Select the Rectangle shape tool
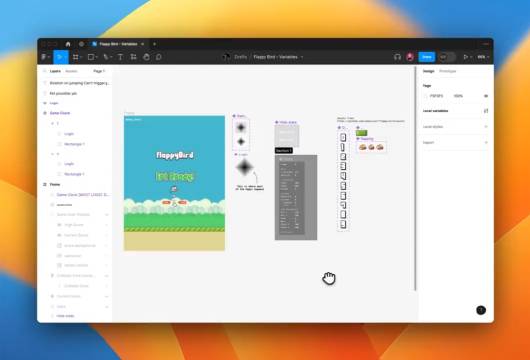Viewport: 530px width, 360px height. [91, 57]
